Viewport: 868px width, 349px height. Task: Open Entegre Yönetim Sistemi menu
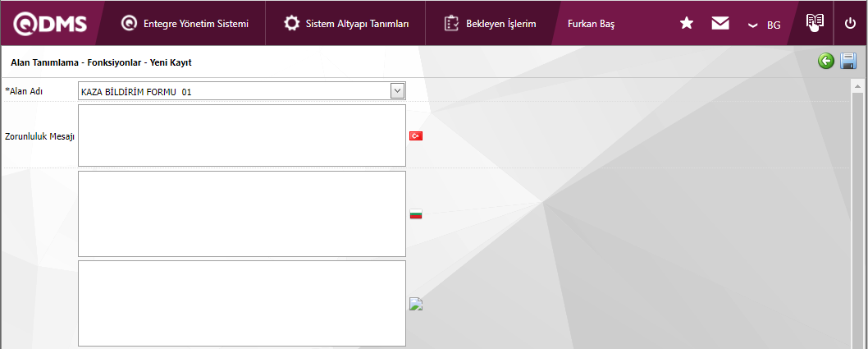pos(185,24)
